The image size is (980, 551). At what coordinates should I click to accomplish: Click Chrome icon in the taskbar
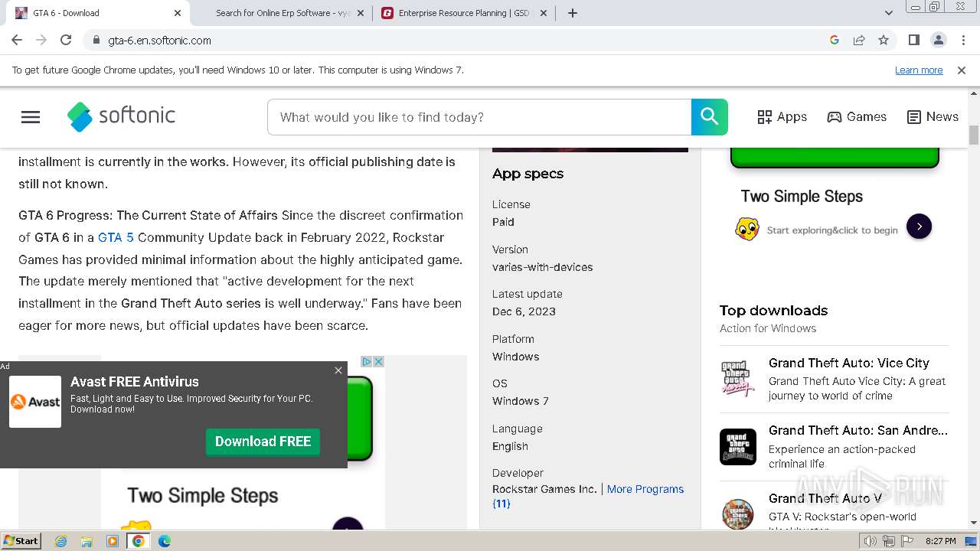(x=139, y=541)
